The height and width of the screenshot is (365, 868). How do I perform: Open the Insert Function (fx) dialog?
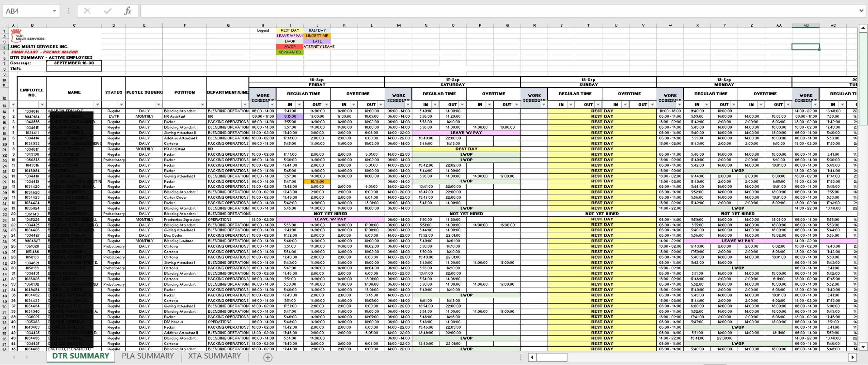coord(128,11)
